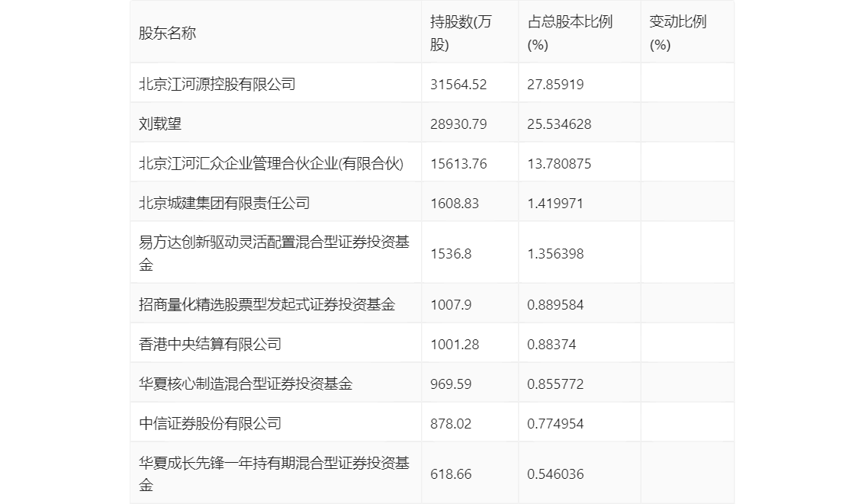The image size is (865, 504).
Task: Select shareholder 北京城建集团有限责任公司
Action: (224, 204)
